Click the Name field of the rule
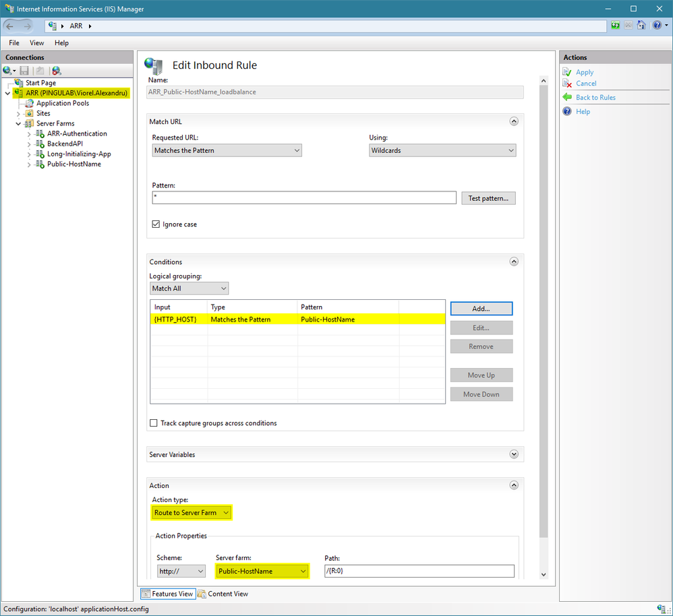The image size is (673, 616). (x=334, y=92)
